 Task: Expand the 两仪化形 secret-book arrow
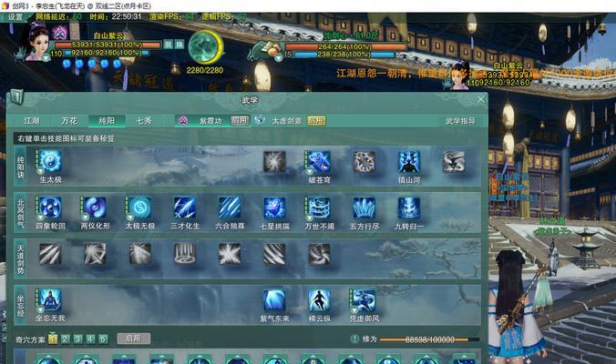point(85,217)
